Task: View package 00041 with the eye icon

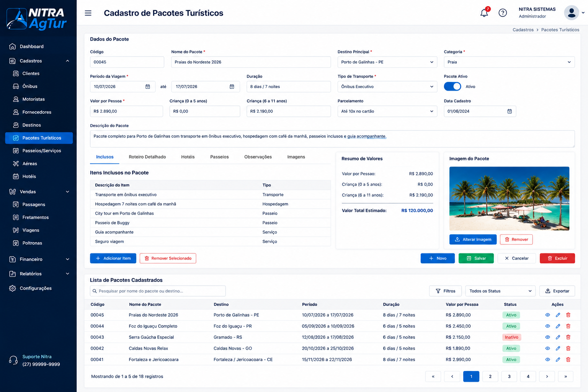Action: pos(547,359)
